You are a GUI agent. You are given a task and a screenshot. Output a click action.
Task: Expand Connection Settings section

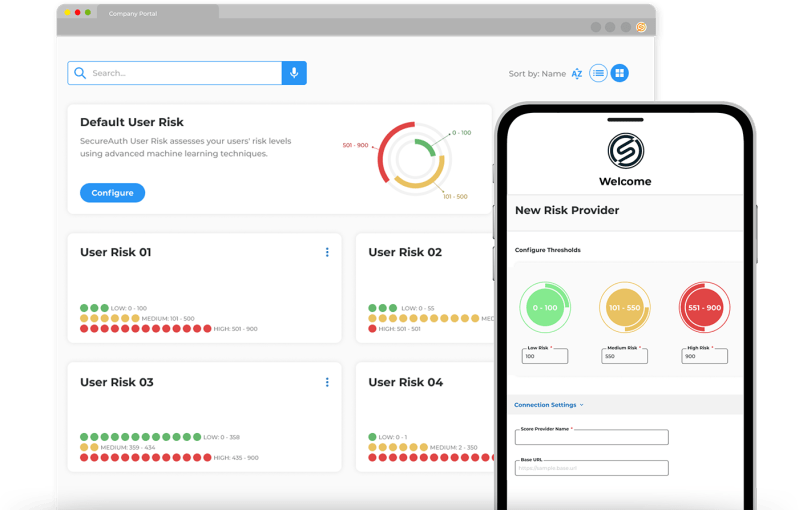pos(549,405)
